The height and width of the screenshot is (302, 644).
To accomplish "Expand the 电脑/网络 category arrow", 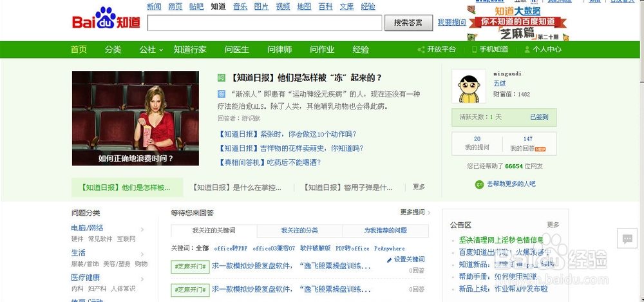I will click(x=142, y=229).
